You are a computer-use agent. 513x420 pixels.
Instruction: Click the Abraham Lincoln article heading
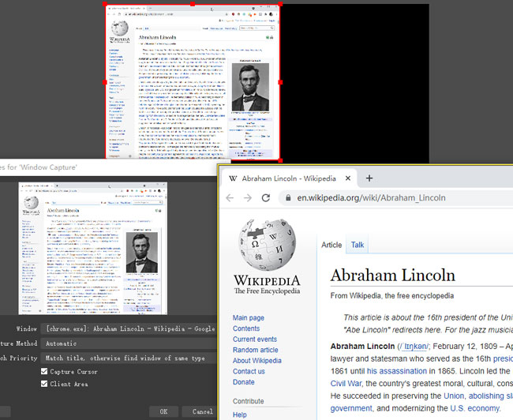pyautogui.click(x=392, y=275)
